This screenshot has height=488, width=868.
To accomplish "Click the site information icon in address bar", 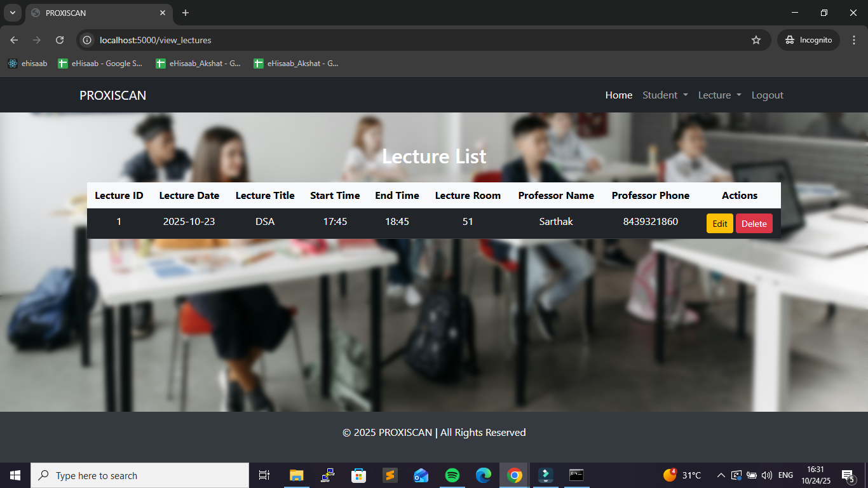I will [x=88, y=40].
